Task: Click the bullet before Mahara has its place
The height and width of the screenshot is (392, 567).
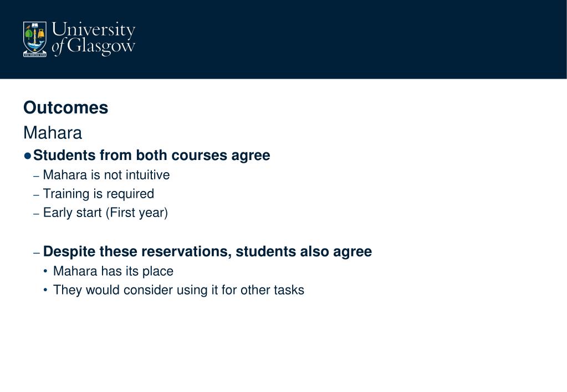Action: (45, 271)
